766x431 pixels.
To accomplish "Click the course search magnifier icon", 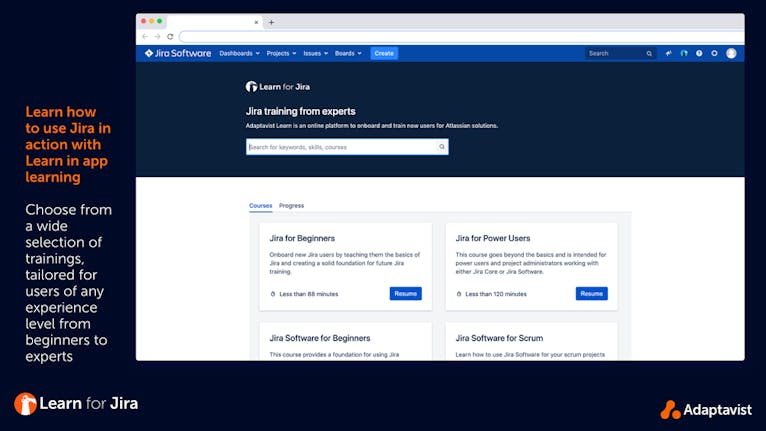I will (442, 147).
